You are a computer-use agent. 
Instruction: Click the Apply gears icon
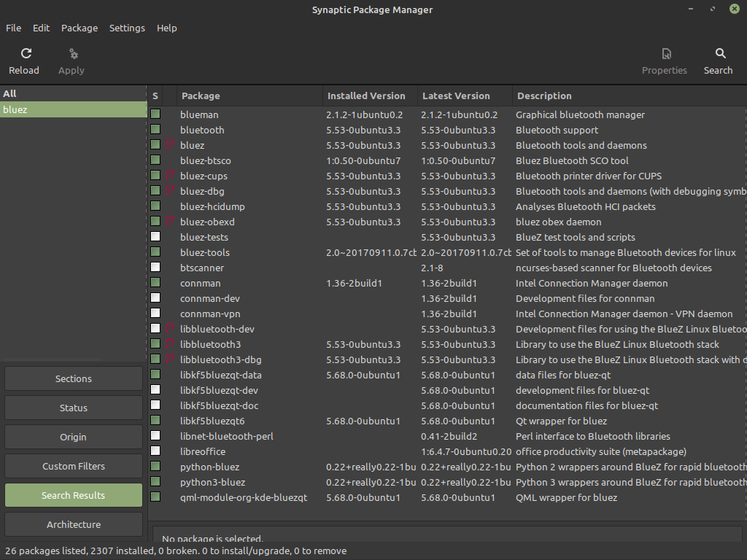tap(73, 54)
